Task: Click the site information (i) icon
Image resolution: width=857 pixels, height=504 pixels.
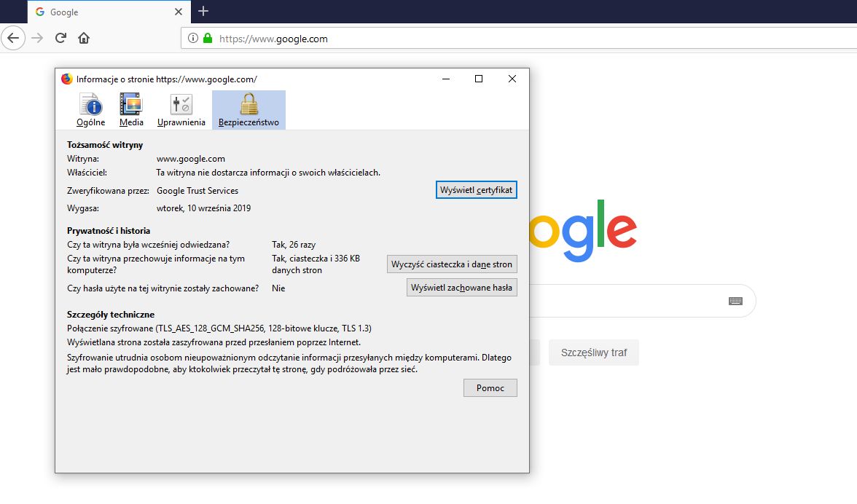Action: click(x=194, y=38)
